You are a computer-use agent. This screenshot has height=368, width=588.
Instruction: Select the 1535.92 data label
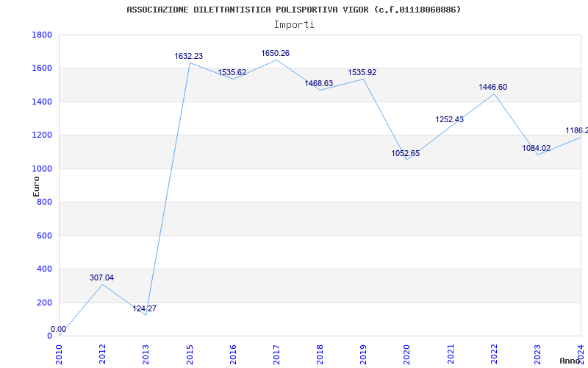(x=362, y=72)
